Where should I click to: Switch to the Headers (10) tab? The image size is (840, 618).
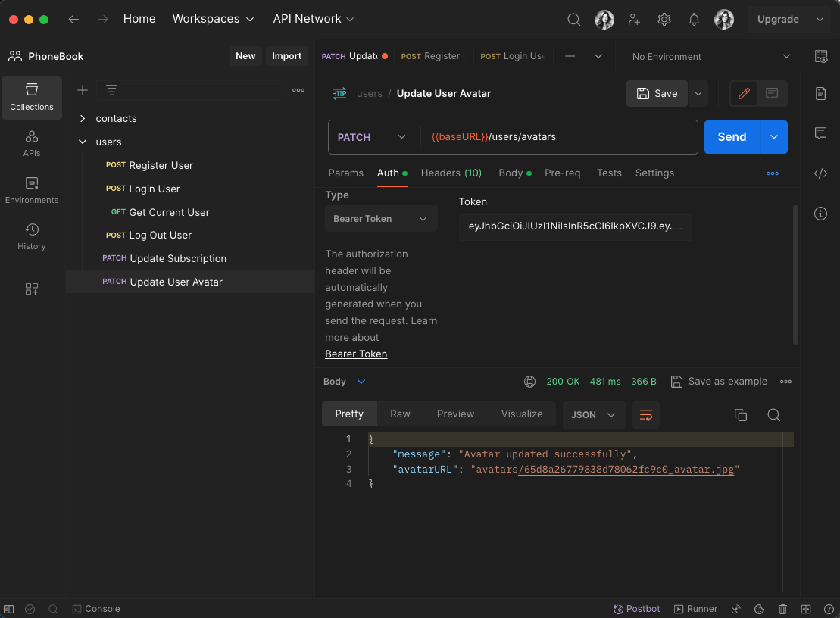451,173
